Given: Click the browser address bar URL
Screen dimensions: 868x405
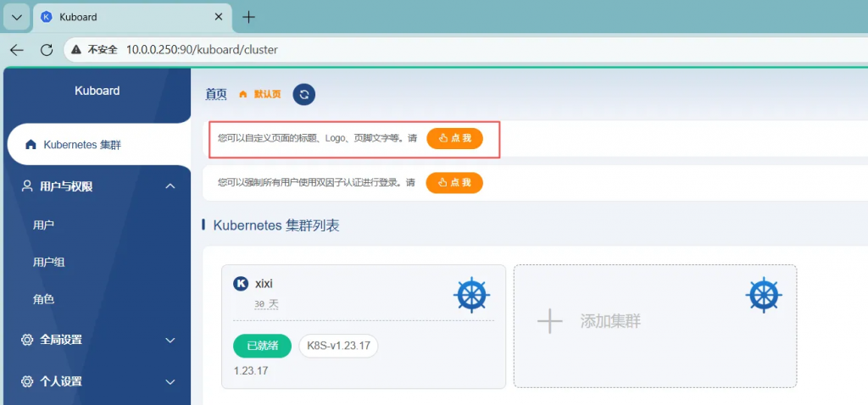Looking at the screenshot, I should pos(202,50).
